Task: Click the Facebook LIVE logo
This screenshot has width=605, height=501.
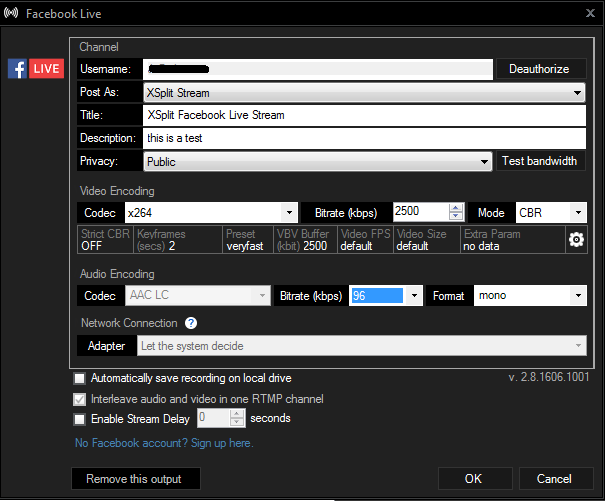Action: pyautogui.click(x=35, y=69)
